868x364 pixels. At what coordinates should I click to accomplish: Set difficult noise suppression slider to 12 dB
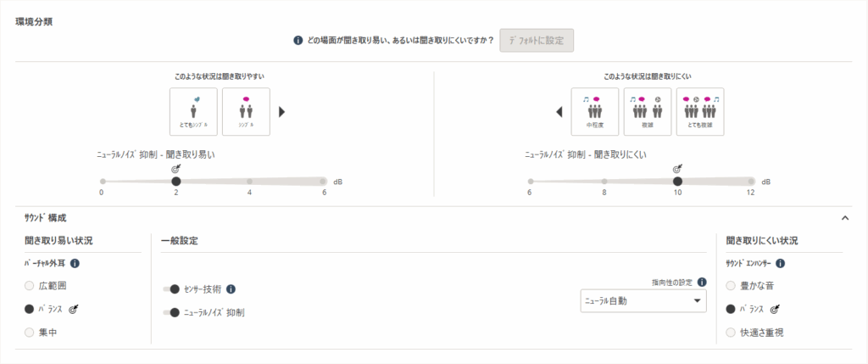tap(750, 181)
